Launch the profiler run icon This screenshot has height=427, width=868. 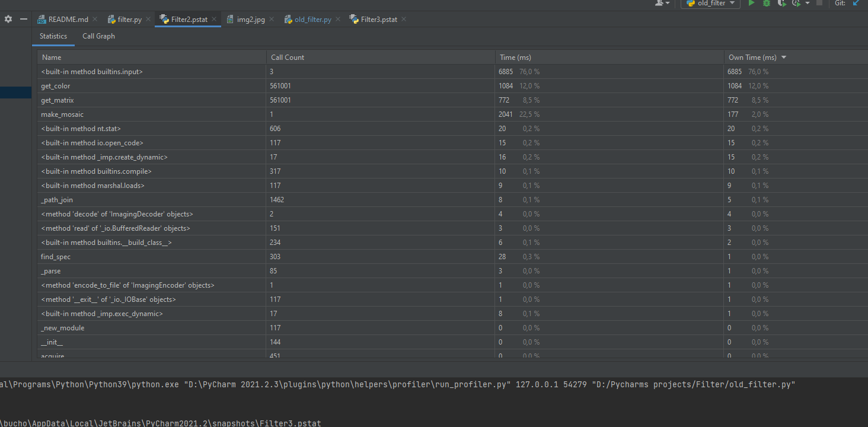[x=796, y=3]
